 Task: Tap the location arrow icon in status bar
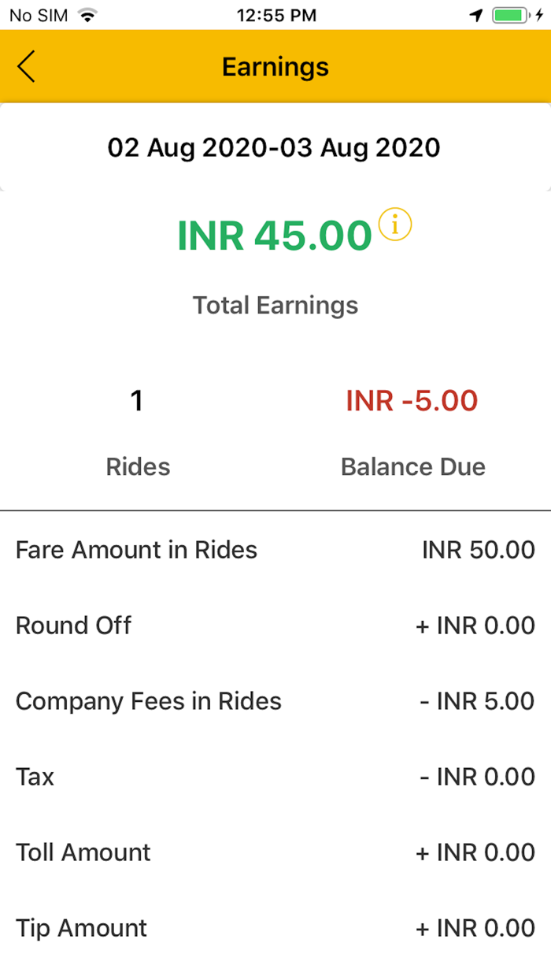[x=476, y=13]
